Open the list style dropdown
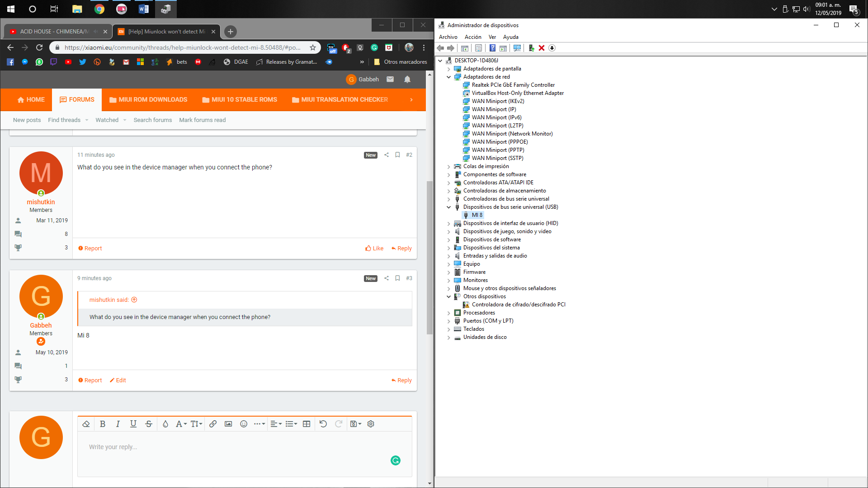The height and width of the screenshot is (488, 868). pos(291,424)
